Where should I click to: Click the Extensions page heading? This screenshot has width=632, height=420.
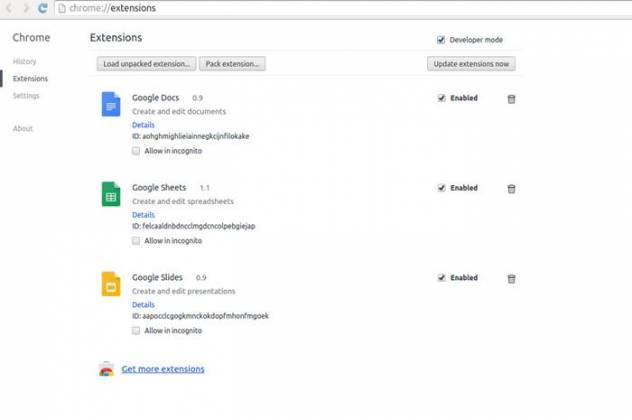click(116, 37)
